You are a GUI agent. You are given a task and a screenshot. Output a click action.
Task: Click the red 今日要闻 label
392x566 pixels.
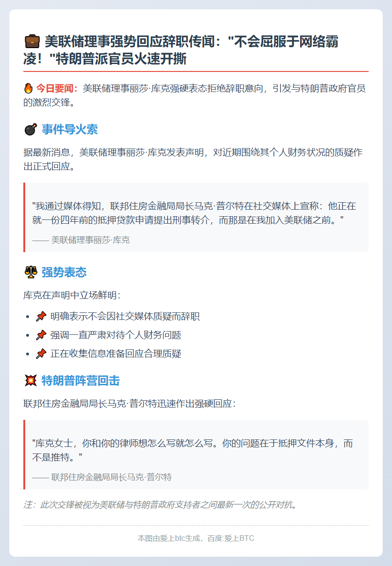(56, 88)
